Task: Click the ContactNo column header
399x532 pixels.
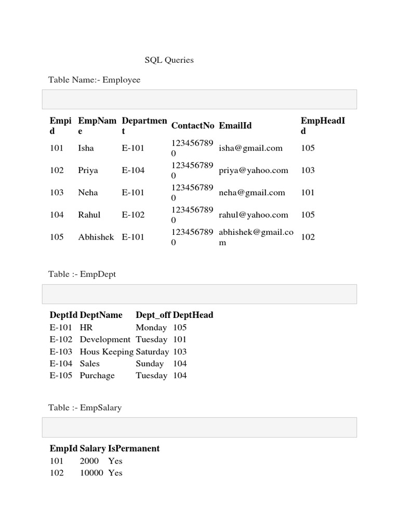Action: tap(193, 126)
